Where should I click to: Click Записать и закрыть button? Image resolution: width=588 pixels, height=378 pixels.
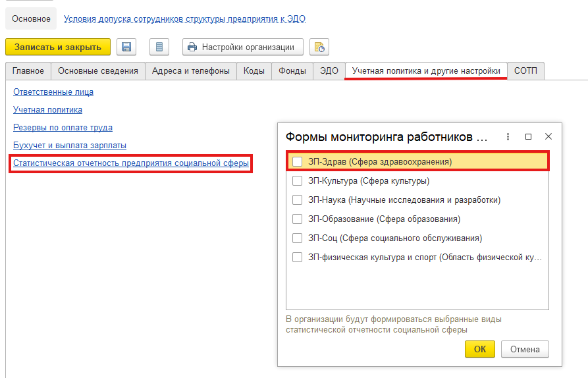point(58,47)
